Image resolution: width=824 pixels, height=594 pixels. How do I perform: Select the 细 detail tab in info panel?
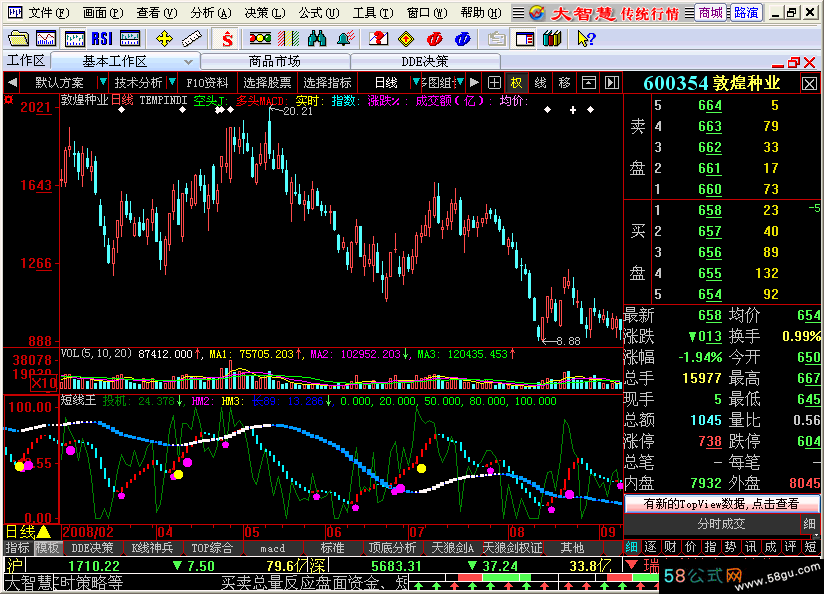pos(632,547)
